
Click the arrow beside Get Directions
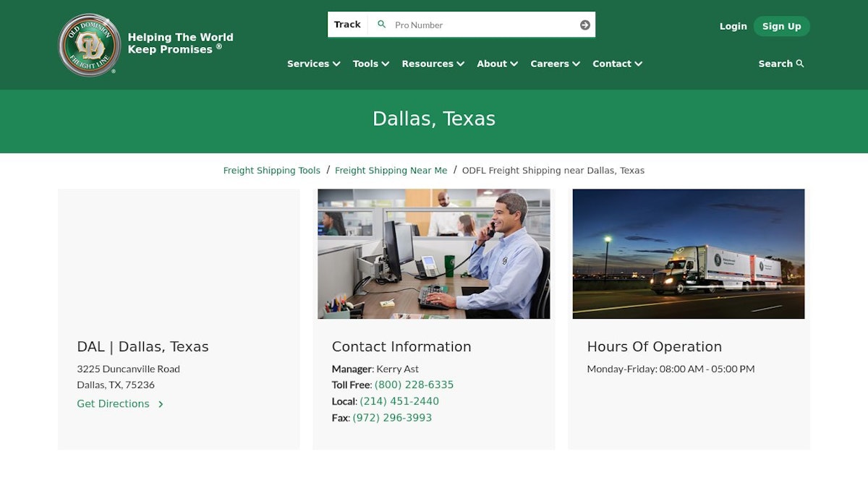(161, 404)
